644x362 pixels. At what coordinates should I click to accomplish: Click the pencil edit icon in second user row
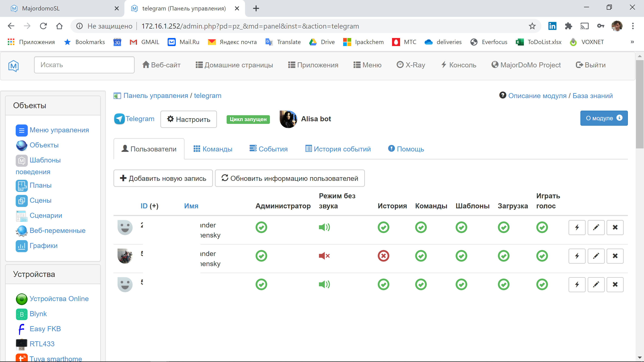tap(596, 256)
